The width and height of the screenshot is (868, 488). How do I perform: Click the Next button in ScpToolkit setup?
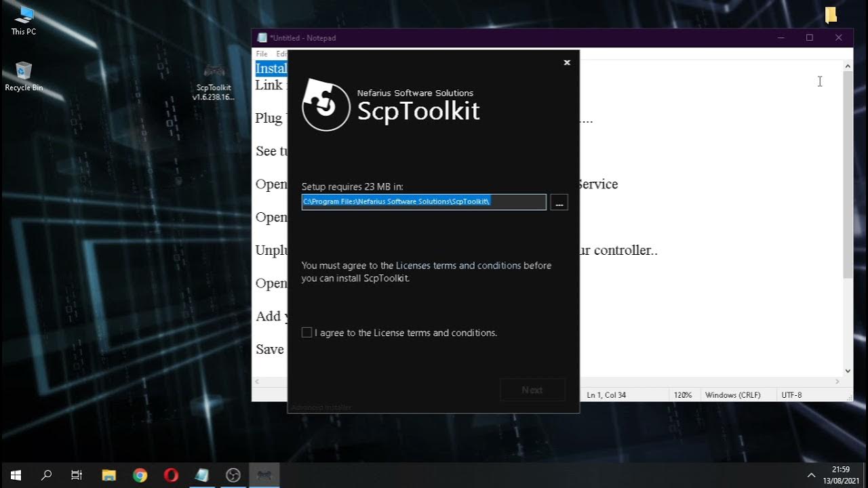532,390
